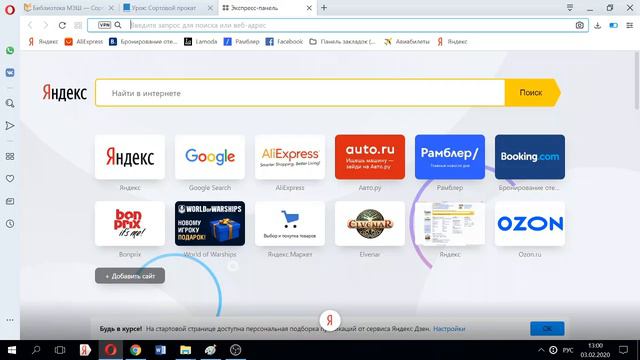
Task: Close the Урок Сортовой прокат tab
Action: (210, 8)
